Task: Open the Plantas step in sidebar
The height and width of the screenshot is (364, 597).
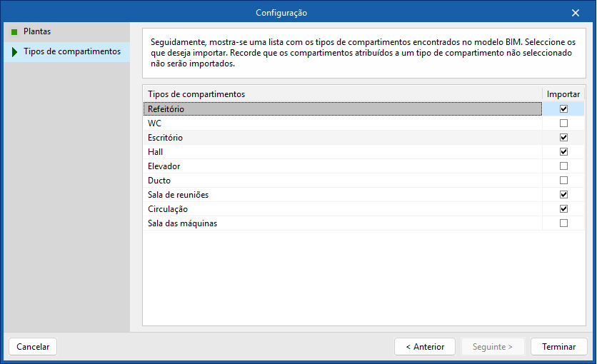Action: click(x=37, y=31)
